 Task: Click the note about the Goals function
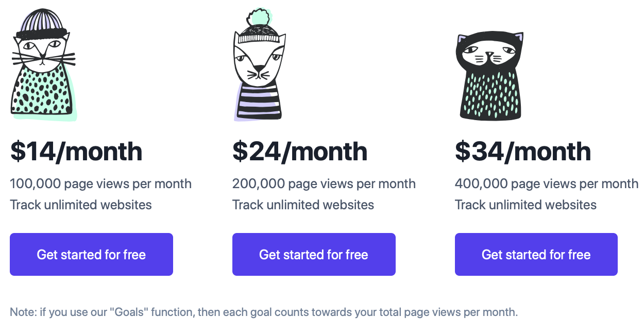coord(264,312)
